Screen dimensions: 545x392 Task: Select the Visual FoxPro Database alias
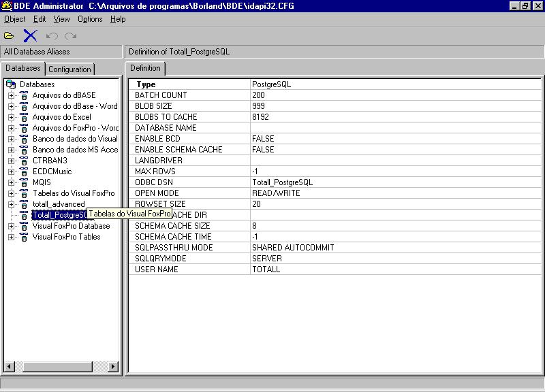(x=71, y=226)
